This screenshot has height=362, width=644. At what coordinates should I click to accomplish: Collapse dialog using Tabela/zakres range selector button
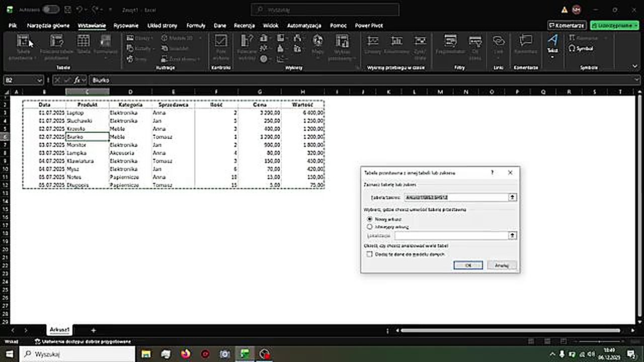point(512,198)
